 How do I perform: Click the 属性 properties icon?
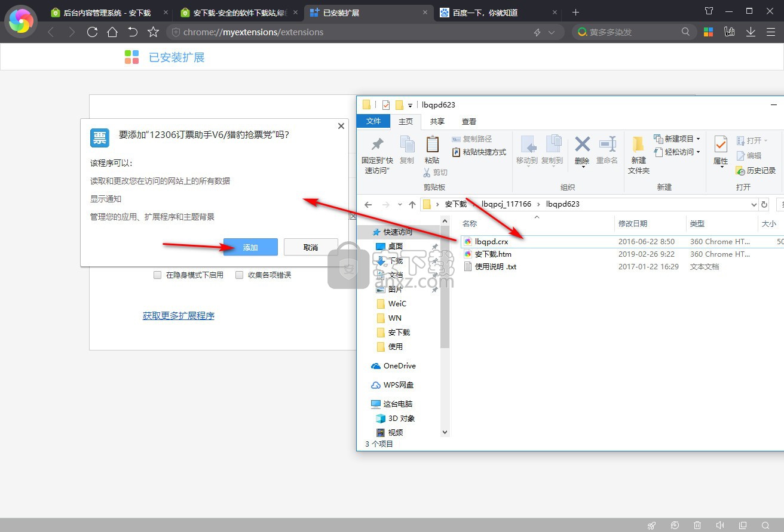point(721,144)
